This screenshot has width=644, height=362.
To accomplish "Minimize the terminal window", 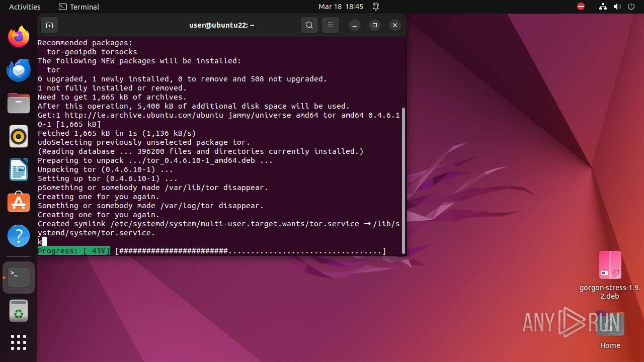I will pos(355,25).
